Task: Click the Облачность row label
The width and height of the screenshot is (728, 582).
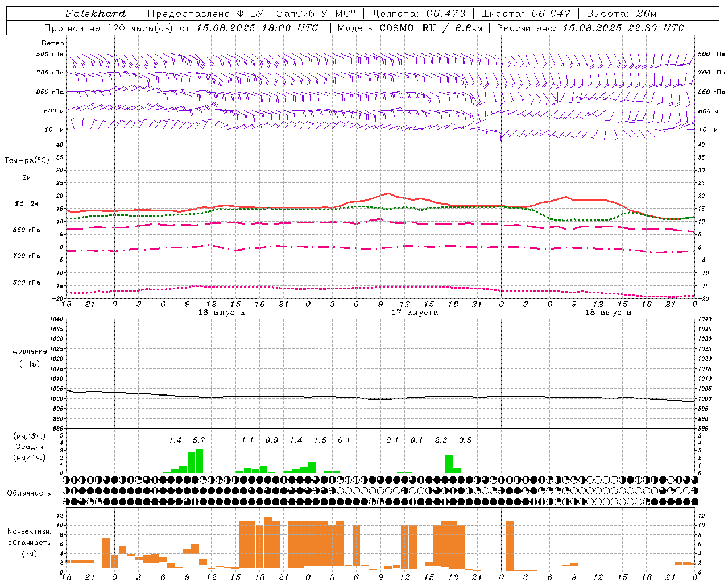Action: coord(29,493)
